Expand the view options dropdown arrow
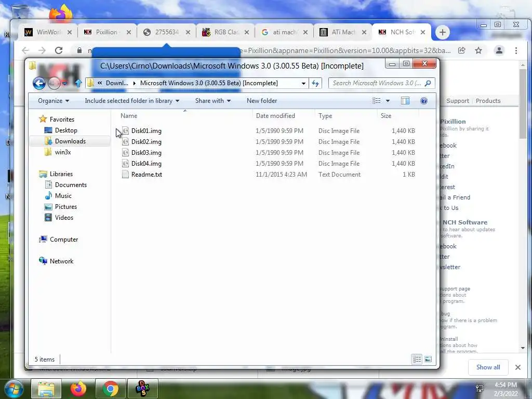This screenshot has height=399, width=532. tap(388, 101)
